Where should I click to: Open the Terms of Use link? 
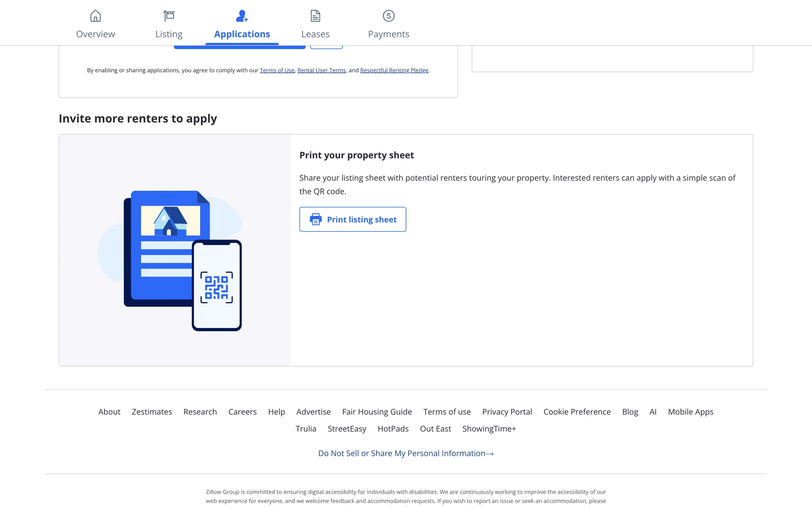pyautogui.click(x=277, y=70)
